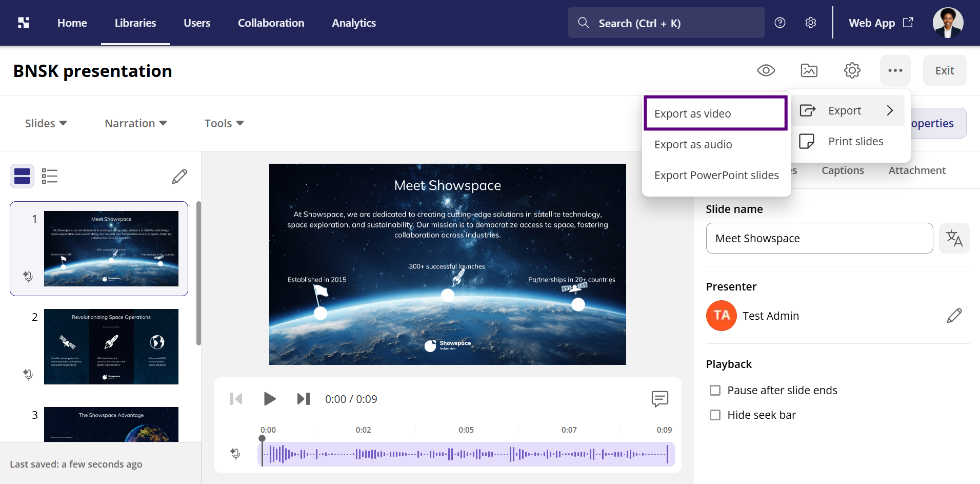Open the captions speech bubble icon
This screenshot has width=980, height=484.
(x=660, y=399)
